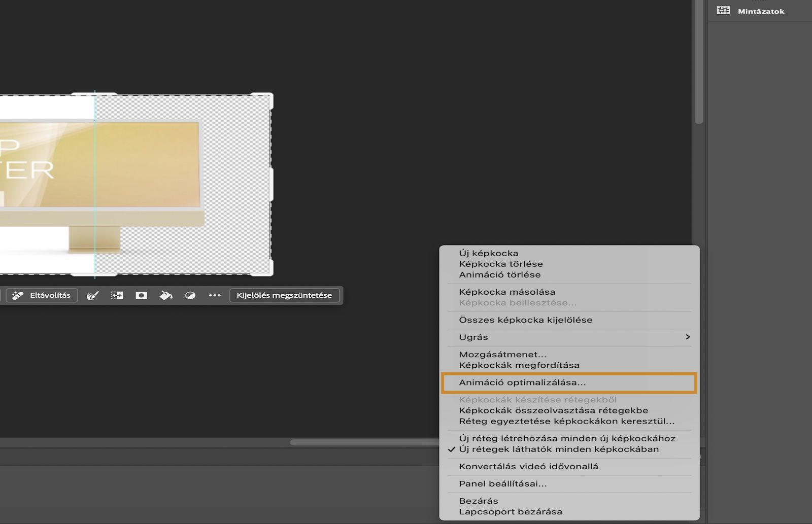Select Képkocka törlése menu item

click(569, 264)
